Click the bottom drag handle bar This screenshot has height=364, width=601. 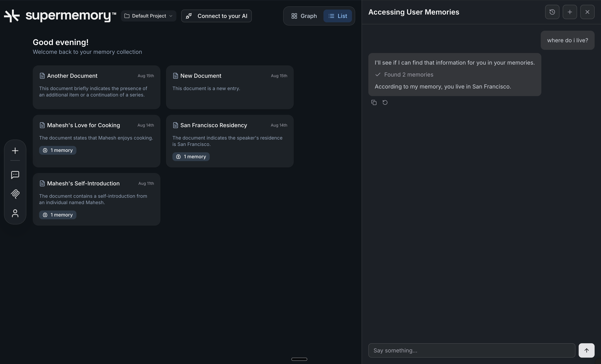tap(299, 359)
